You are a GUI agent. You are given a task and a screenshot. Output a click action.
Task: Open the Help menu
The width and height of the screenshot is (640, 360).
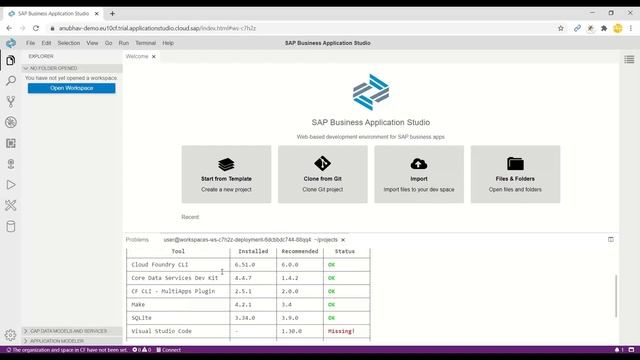[168, 43]
